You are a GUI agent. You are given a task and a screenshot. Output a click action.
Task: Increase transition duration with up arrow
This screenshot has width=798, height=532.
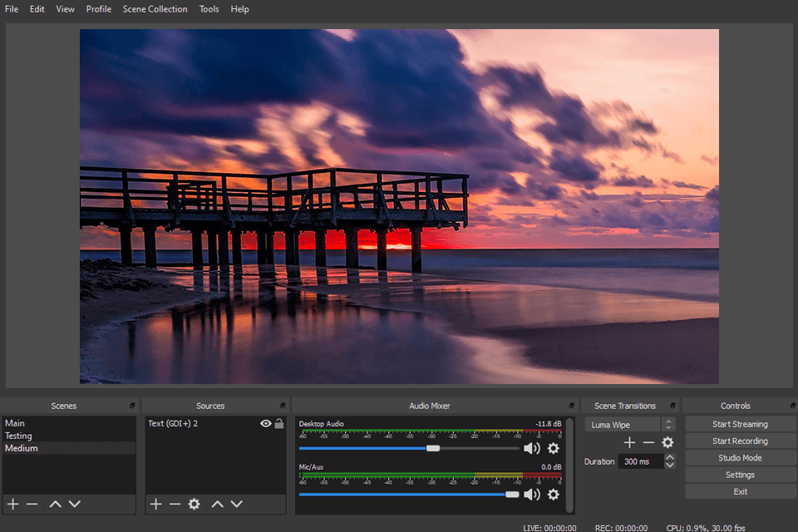point(670,457)
